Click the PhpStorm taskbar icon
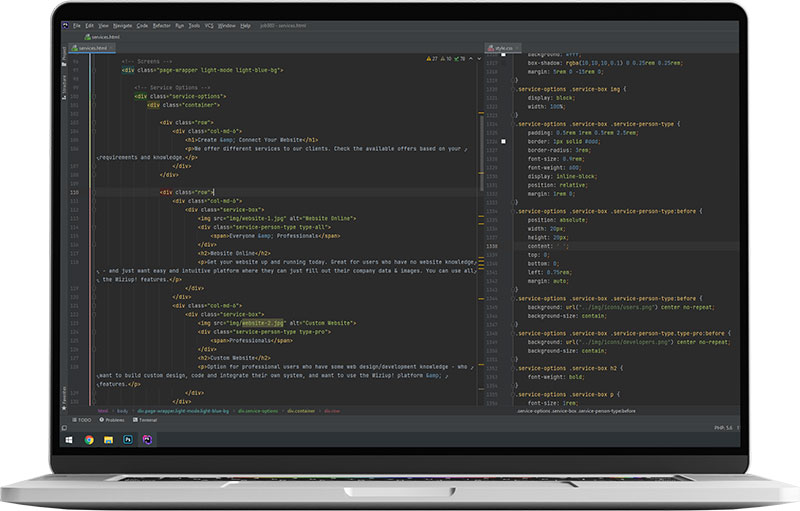Screen dimensions: 800x511 tap(147, 439)
